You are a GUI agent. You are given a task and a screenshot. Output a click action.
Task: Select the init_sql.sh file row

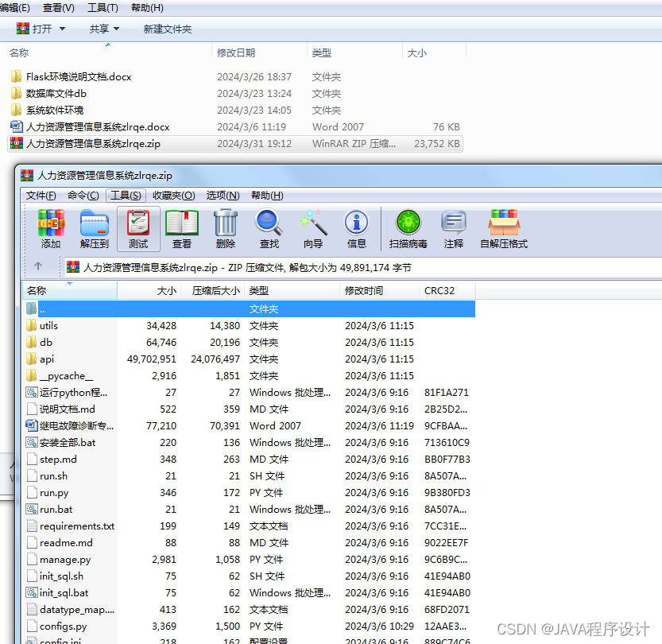(249, 576)
